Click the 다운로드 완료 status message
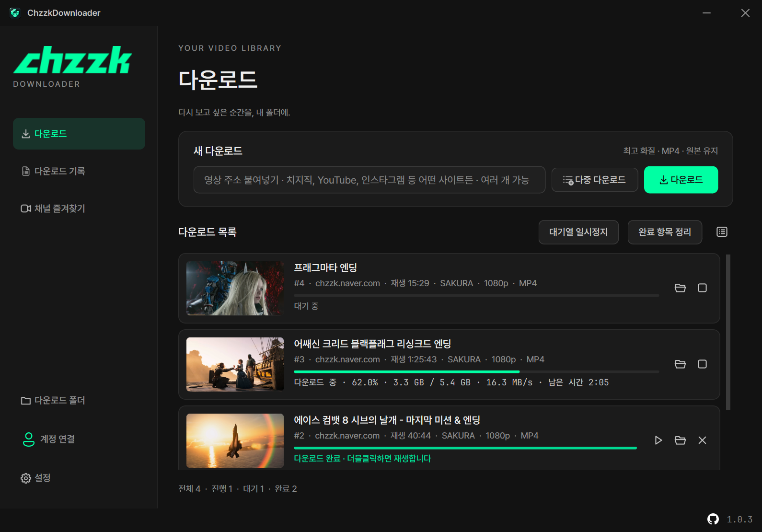The height and width of the screenshot is (532, 762). pos(362,458)
